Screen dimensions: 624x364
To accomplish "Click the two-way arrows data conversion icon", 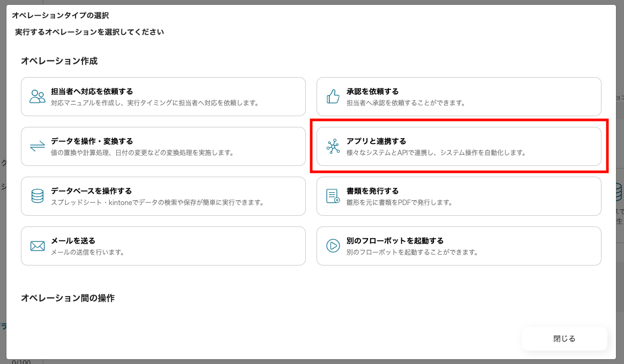I will point(37,147).
